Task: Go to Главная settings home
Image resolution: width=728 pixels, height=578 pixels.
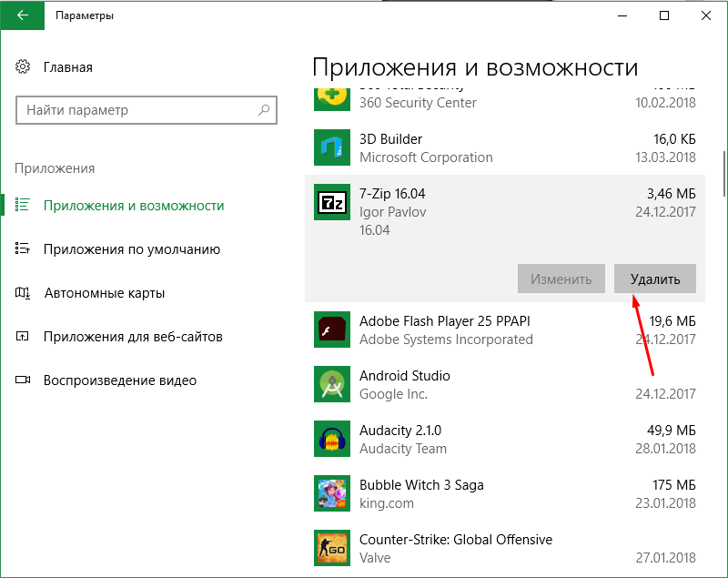Action: pyautogui.click(x=67, y=67)
